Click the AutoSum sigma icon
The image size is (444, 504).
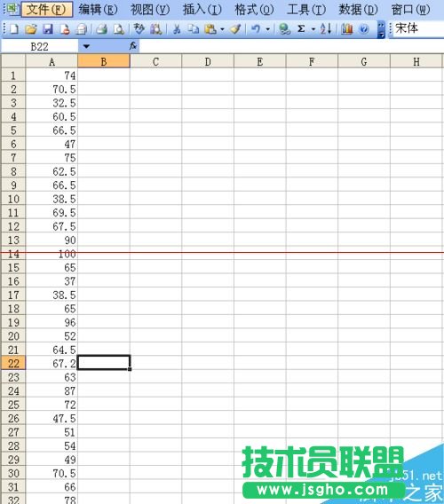coord(301,29)
